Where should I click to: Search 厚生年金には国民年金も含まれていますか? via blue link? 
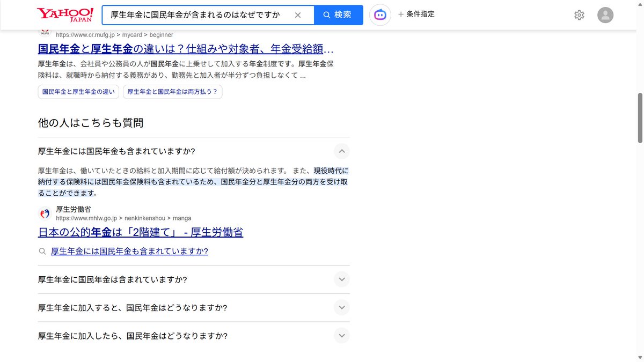point(129,251)
